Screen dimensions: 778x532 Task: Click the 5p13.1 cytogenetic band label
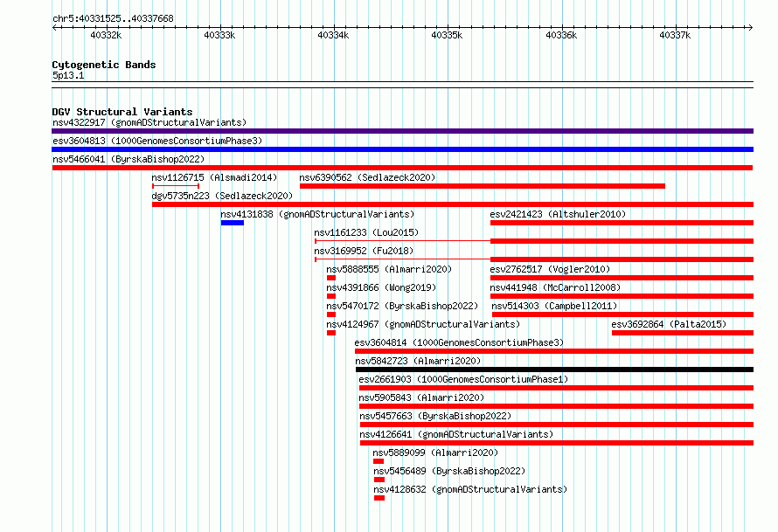tap(68, 75)
